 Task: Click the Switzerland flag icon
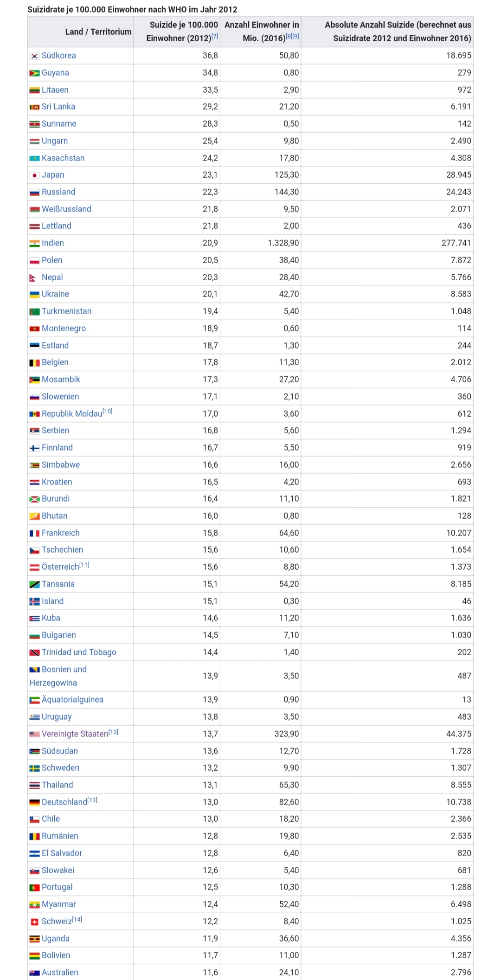[34, 922]
